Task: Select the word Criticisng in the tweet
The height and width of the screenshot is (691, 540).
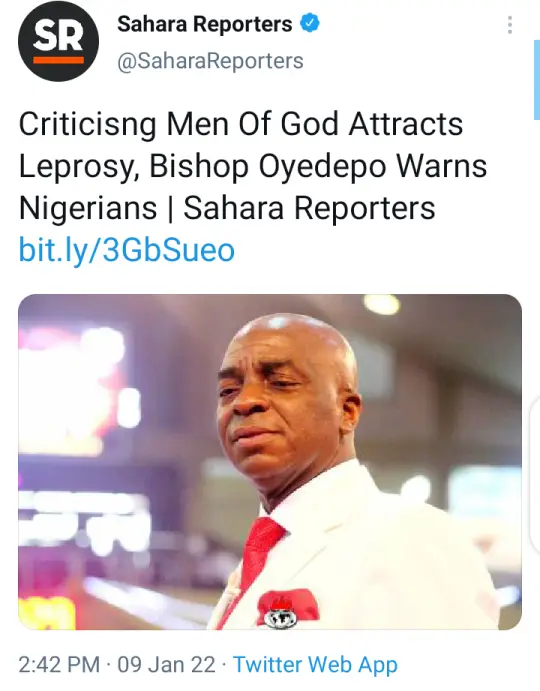Action: point(87,125)
